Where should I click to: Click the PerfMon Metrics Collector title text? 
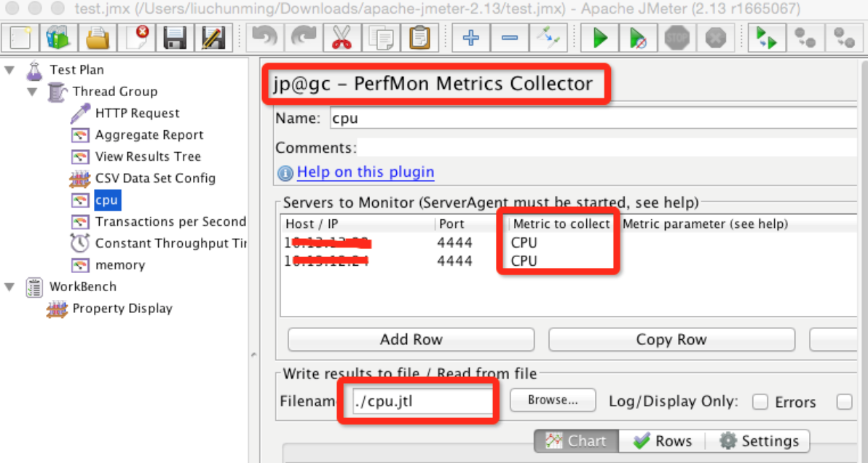click(433, 84)
